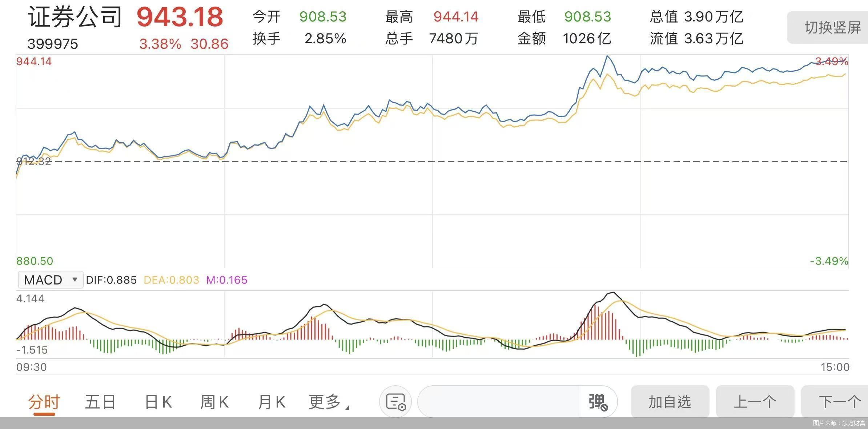Go to previous stock with 上一个
This screenshot has height=429, width=868.
coord(755,402)
